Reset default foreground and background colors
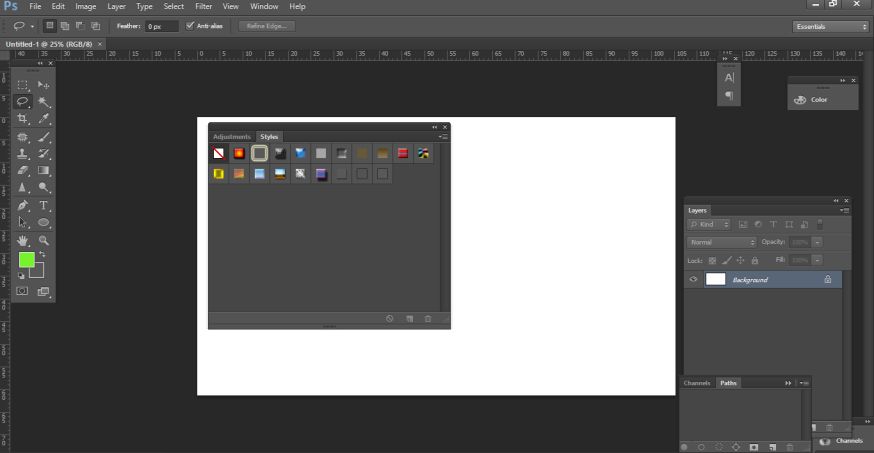This screenshot has height=453, width=874. [x=21, y=276]
